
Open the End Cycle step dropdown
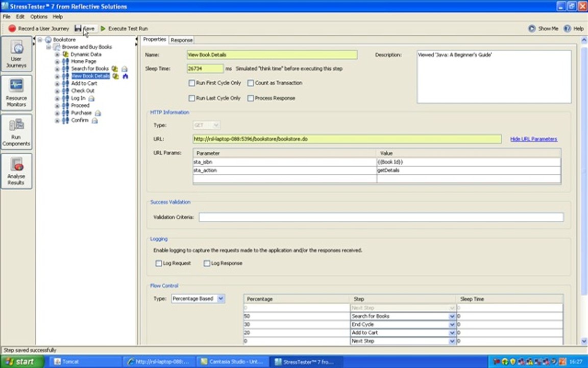pyautogui.click(x=452, y=325)
